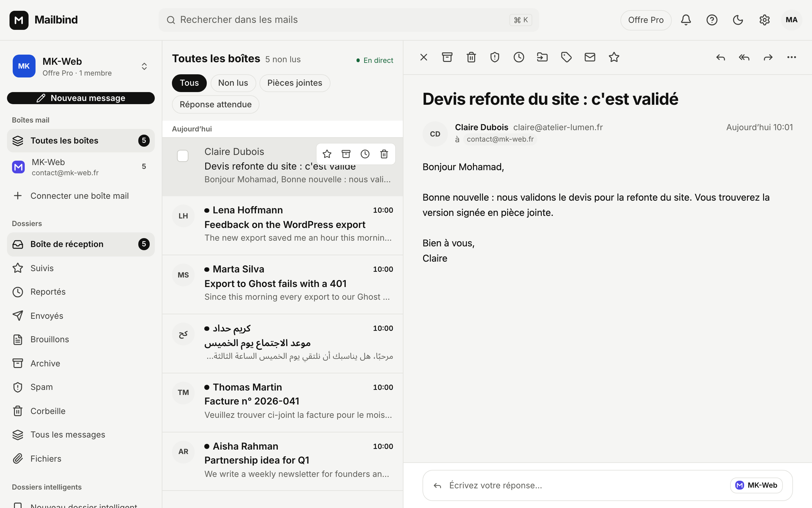The height and width of the screenshot is (508, 812).
Task: Filter by Pièces jointes
Action: pyautogui.click(x=295, y=83)
